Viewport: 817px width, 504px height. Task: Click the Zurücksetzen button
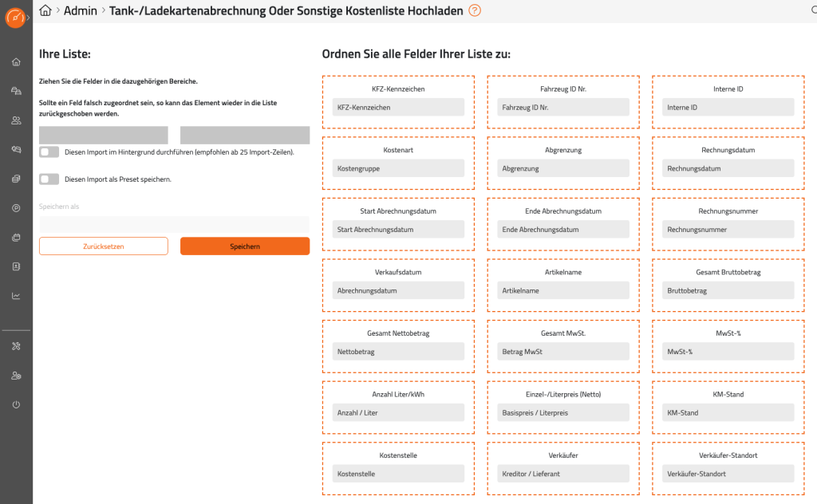click(x=103, y=246)
